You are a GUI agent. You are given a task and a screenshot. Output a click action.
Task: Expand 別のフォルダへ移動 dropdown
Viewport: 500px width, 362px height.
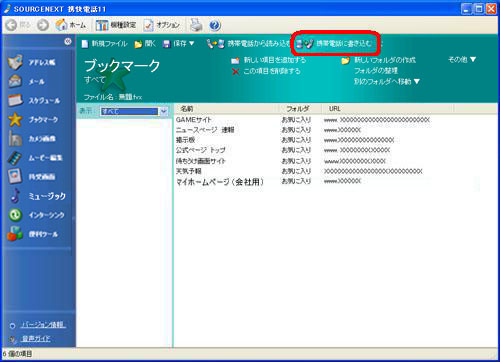(387, 81)
